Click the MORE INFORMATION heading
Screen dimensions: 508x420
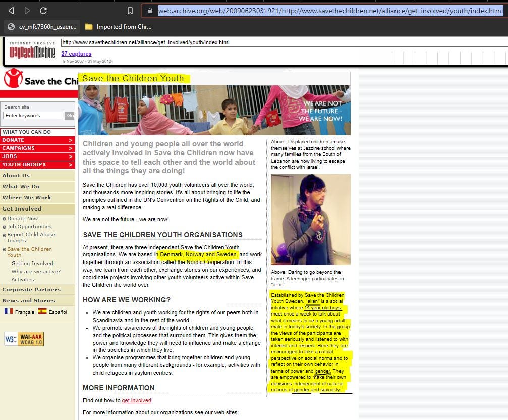[119, 388]
